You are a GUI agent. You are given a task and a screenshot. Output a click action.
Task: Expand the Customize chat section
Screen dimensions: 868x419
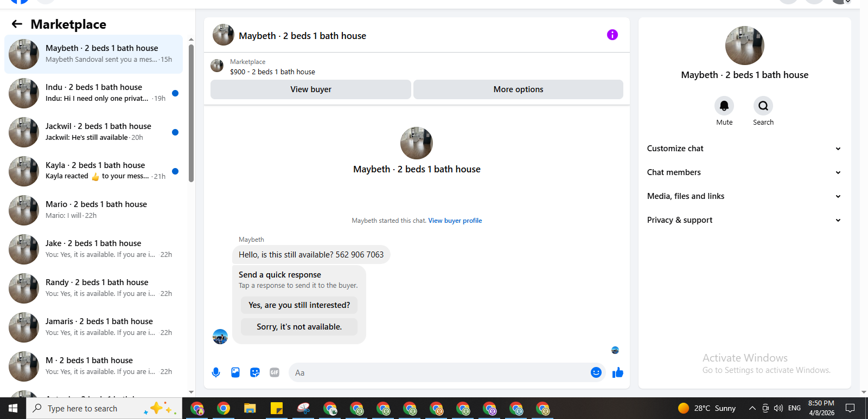coord(744,149)
